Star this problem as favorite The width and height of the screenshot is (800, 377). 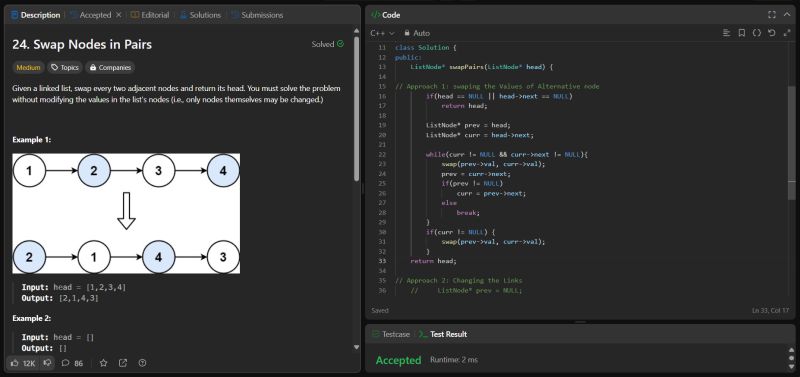tap(104, 363)
